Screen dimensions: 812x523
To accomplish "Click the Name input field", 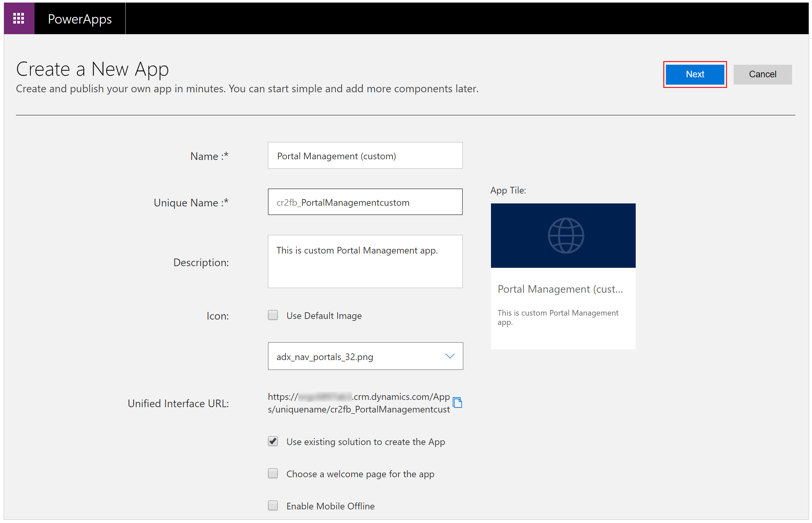I will [x=365, y=156].
